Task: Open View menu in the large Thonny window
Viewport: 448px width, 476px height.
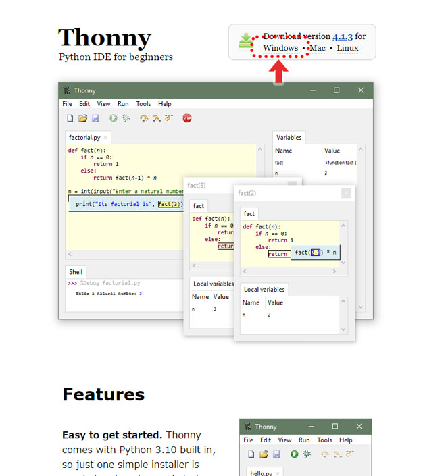Action: [x=103, y=104]
